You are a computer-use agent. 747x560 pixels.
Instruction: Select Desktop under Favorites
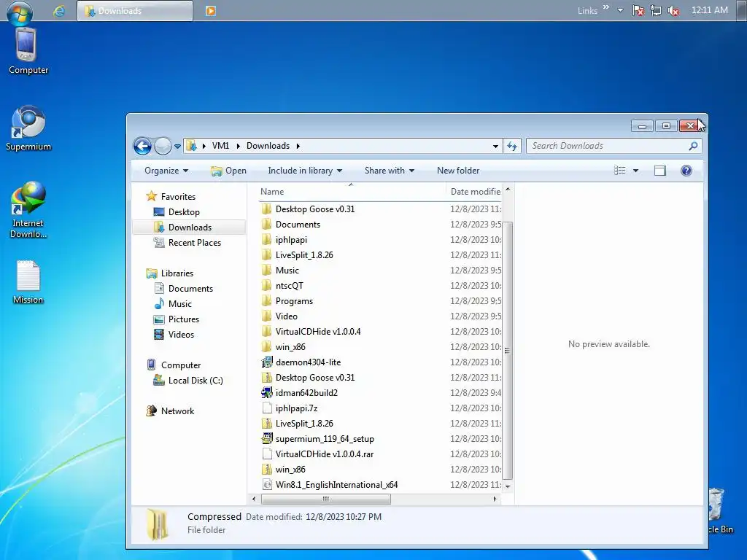click(183, 212)
